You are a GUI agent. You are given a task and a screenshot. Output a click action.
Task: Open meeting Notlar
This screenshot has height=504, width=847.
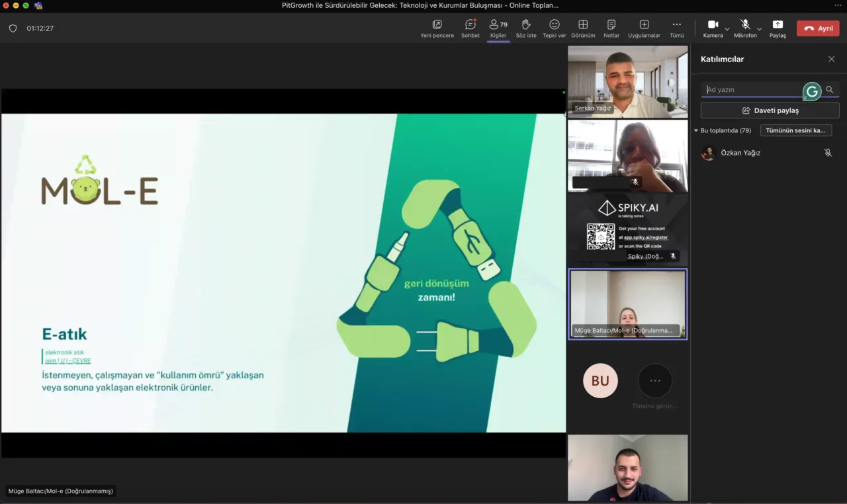[x=611, y=28]
